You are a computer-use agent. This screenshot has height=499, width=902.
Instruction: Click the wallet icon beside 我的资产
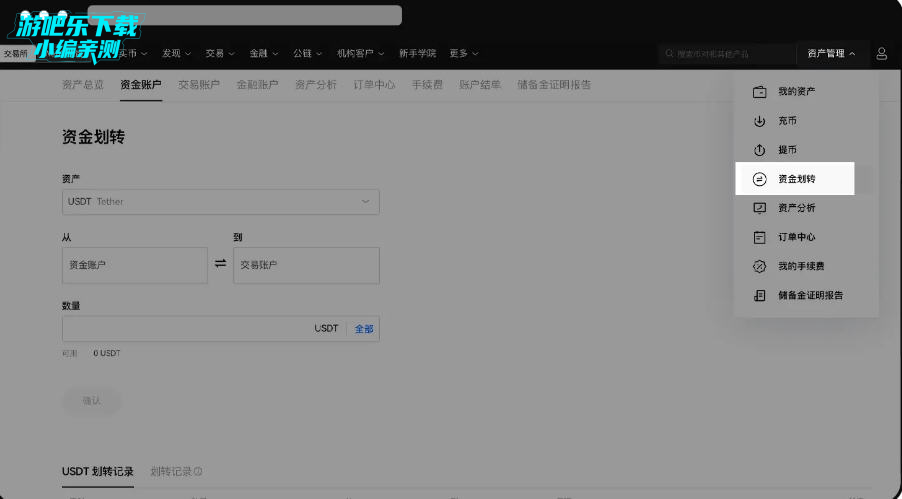point(759,92)
